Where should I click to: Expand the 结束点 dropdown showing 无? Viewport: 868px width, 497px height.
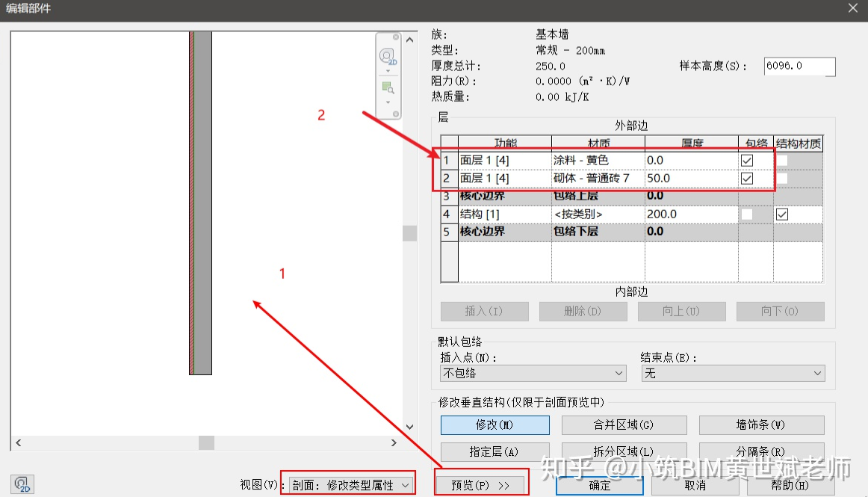pyautogui.click(x=734, y=374)
